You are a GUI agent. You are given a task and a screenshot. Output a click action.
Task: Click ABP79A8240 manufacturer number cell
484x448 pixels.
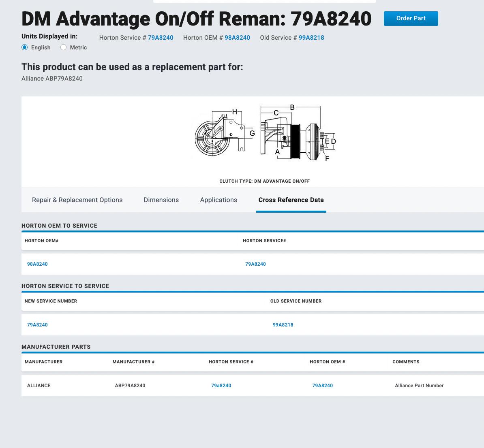pos(130,386)
